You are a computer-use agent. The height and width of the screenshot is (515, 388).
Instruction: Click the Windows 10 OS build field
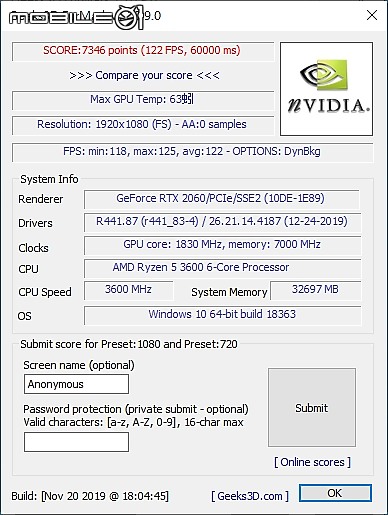pyautogui.click(x=222, y=315)
